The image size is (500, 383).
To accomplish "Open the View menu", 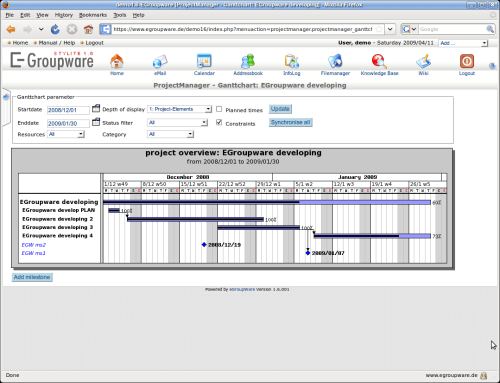I will 42,15.
